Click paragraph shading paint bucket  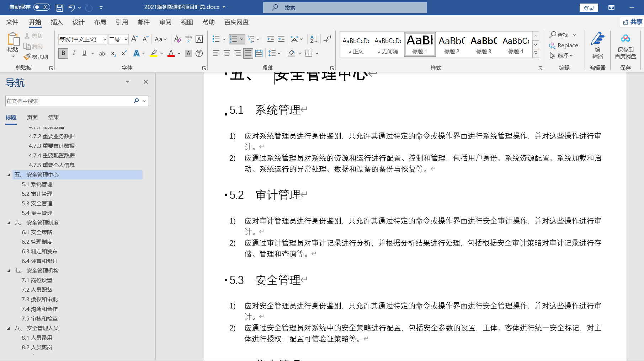click(292, 53)
